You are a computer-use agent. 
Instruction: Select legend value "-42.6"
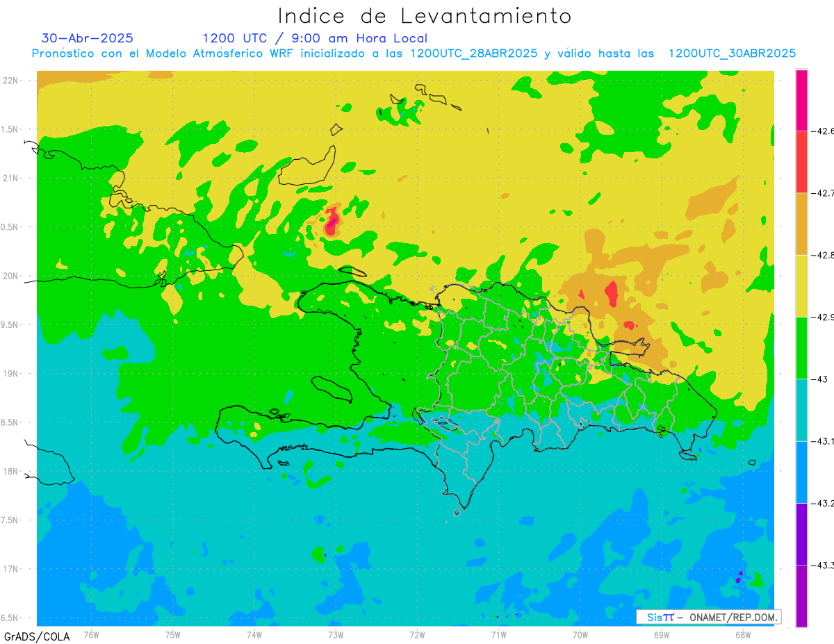[x=823, y=131]
